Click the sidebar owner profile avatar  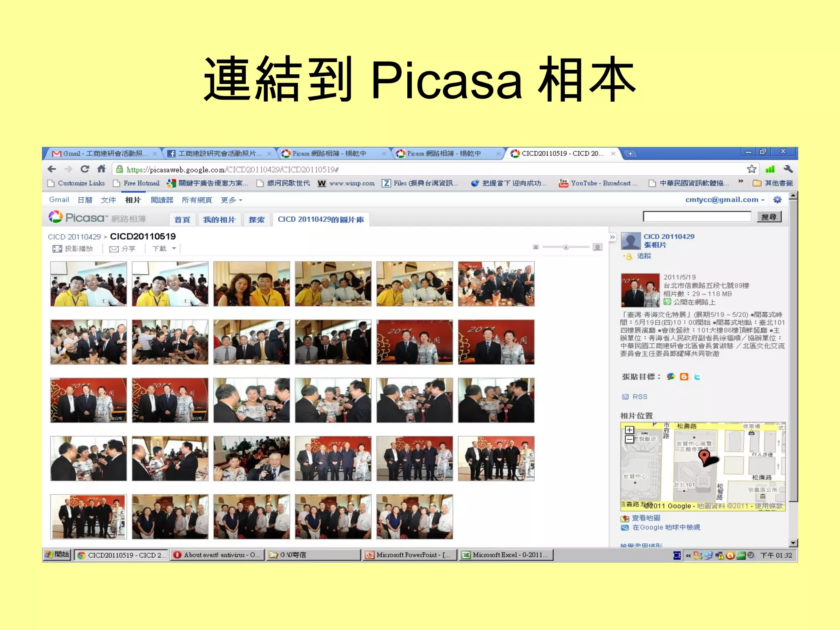[631, 241]
